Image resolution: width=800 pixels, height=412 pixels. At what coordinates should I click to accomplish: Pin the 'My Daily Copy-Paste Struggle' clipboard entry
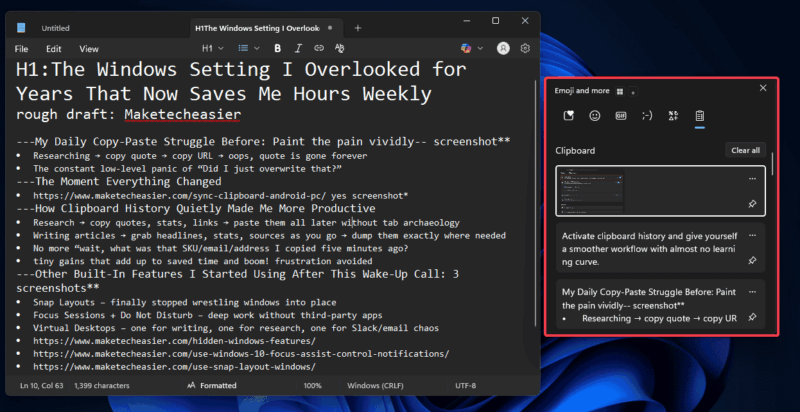coord(751,316)
